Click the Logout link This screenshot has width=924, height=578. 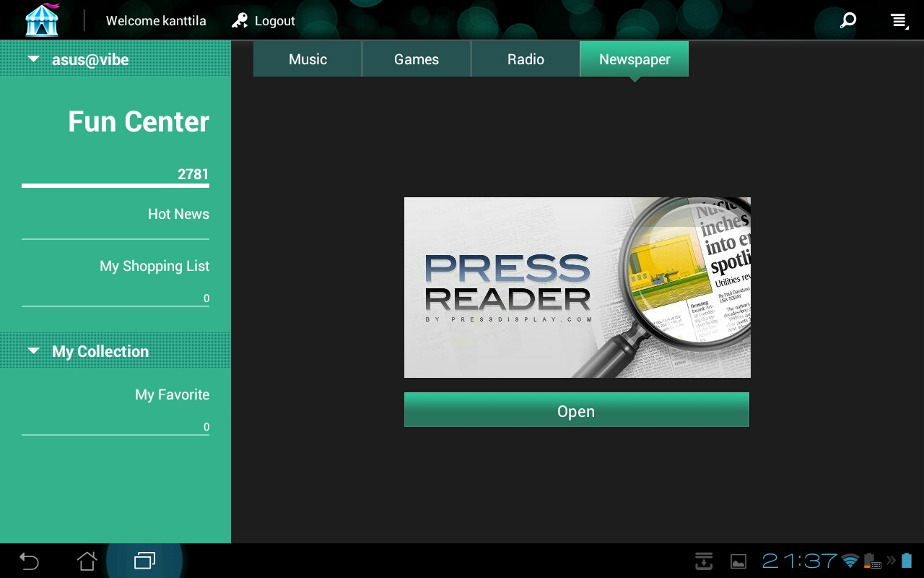coord(274,21)
